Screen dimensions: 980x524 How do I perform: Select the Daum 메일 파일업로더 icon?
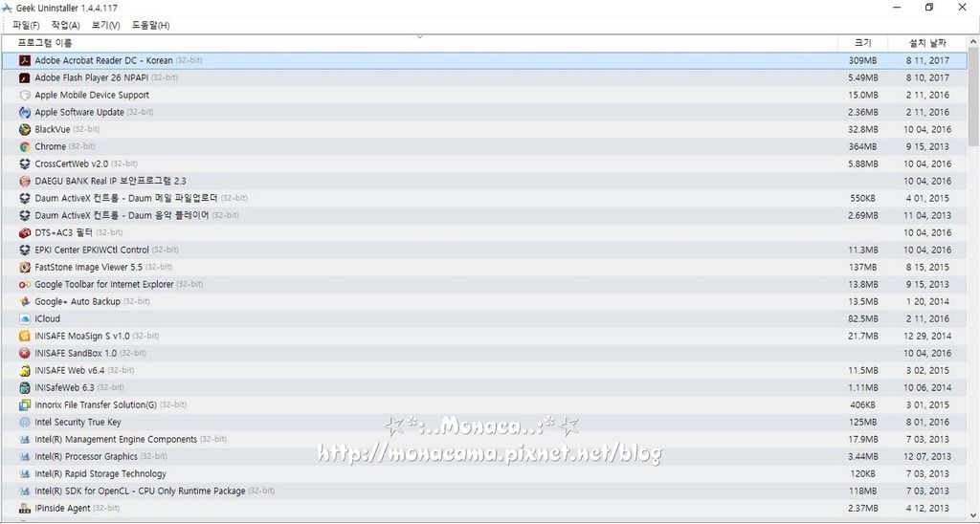coord(24,198)
